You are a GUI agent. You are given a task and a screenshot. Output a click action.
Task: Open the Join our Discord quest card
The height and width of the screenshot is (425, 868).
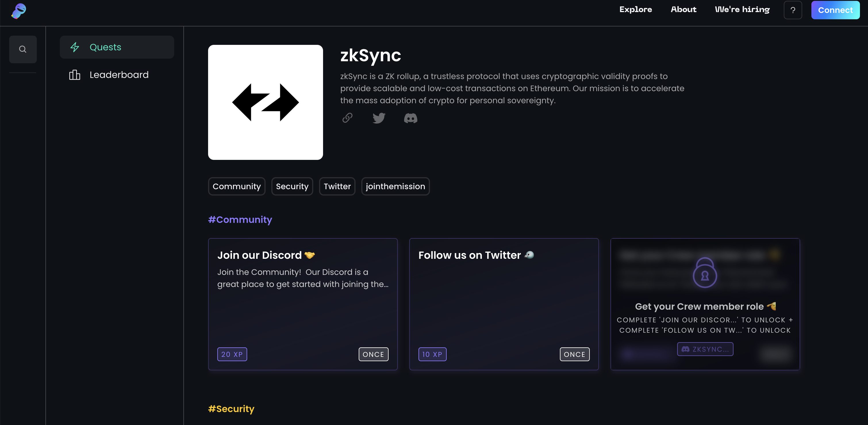[x=303, y=304]
